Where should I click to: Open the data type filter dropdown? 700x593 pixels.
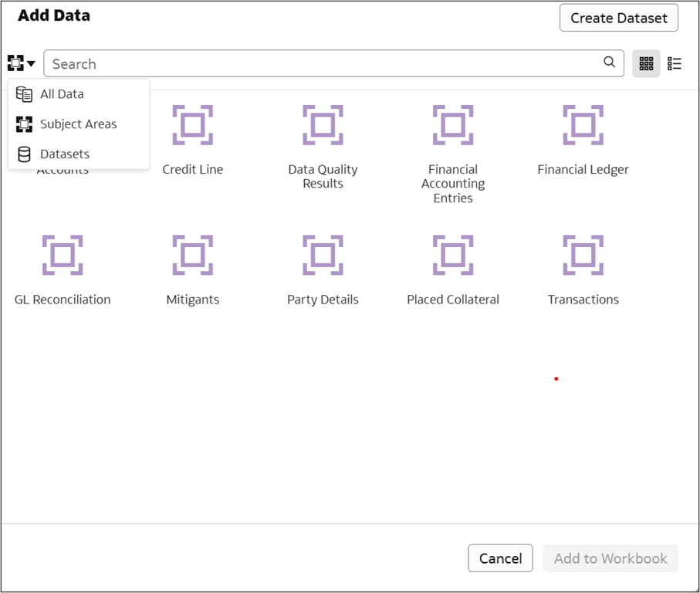click(x=21, y=63)
